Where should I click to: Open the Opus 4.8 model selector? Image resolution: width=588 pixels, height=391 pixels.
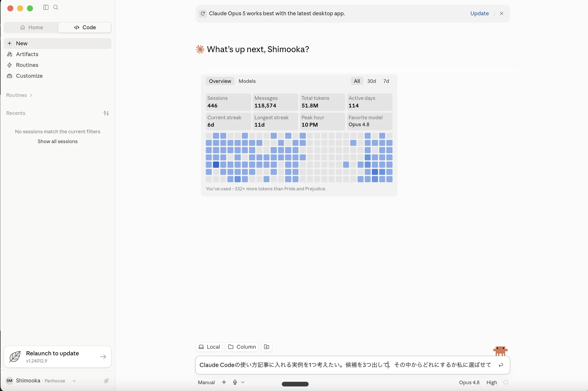[469, 382]
